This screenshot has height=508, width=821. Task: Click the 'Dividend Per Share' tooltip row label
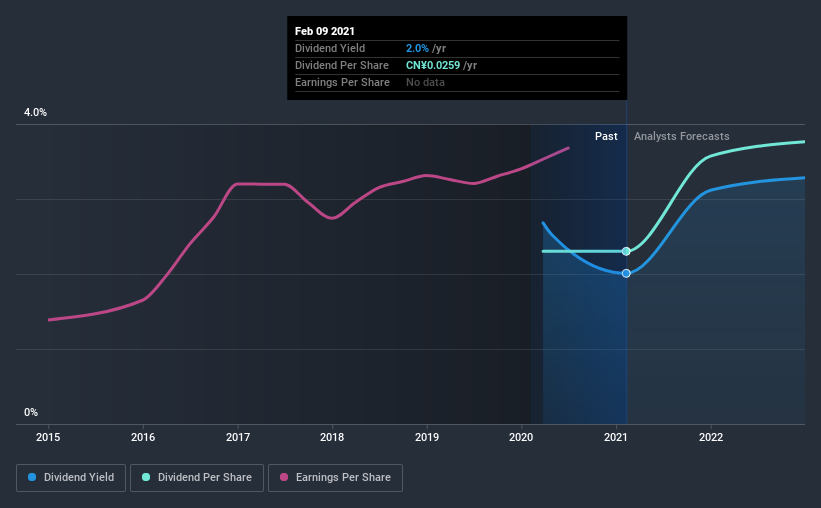coord(342,65)
